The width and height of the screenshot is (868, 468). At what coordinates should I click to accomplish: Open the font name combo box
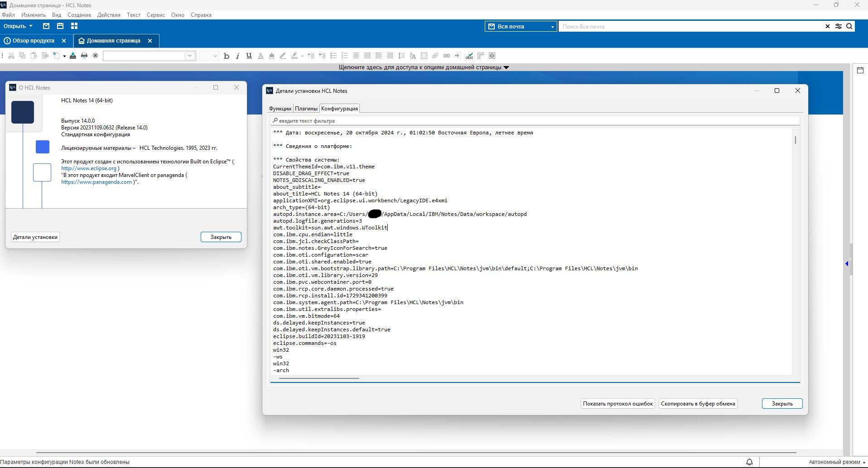(149, 56)
